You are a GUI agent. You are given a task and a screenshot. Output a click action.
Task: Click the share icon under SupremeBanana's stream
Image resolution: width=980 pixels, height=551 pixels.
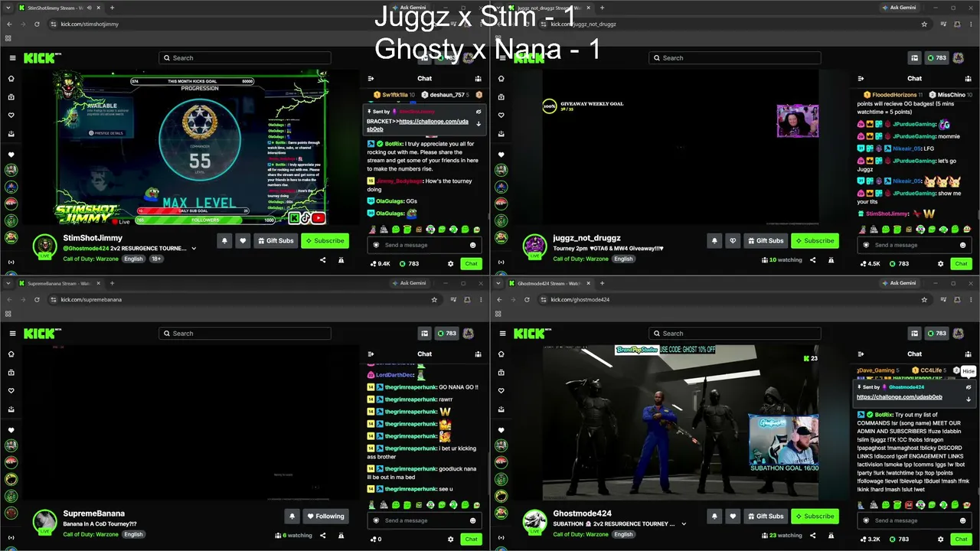(322, 536)
